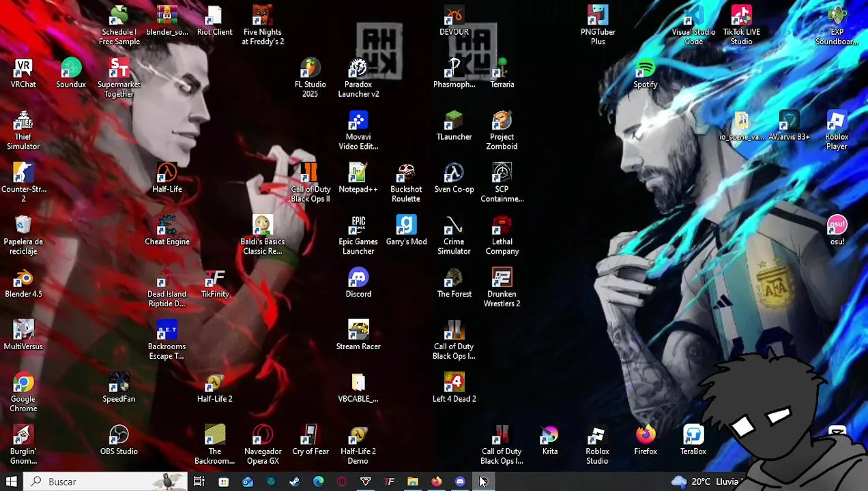
Task: Open Schedule I Free Sample shortcut
Action: 119,26
